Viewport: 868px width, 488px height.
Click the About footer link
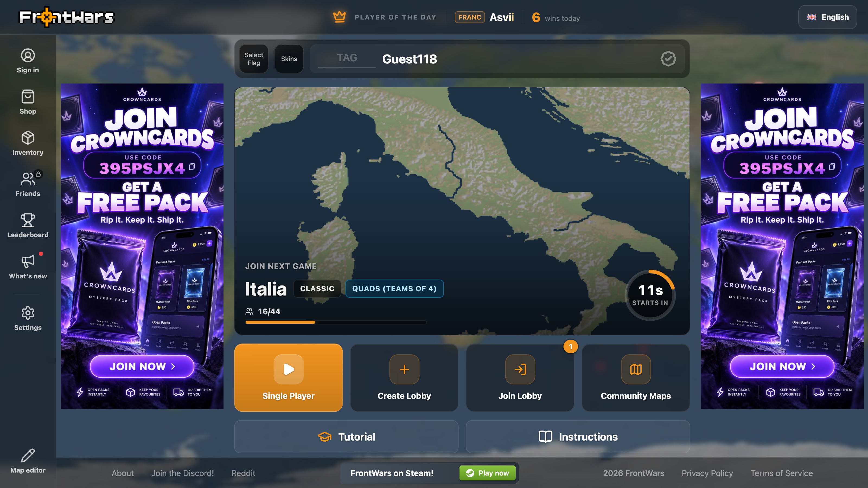coord(123,473)
